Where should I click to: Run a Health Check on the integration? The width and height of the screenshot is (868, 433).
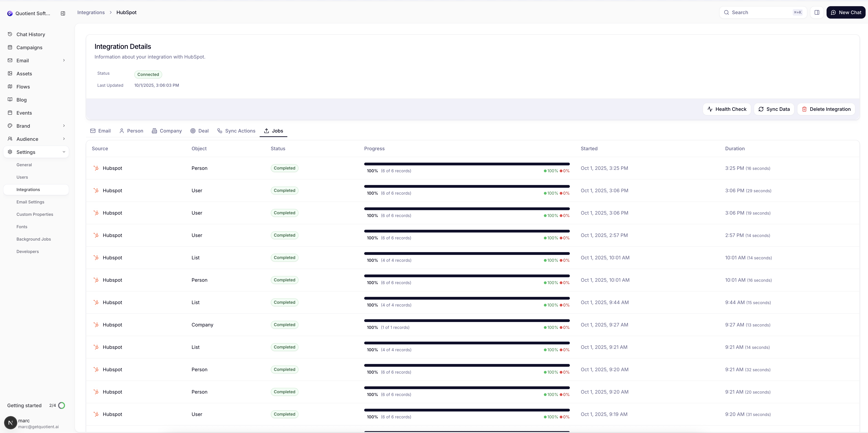pyautogui.click(x=726, y=109)
